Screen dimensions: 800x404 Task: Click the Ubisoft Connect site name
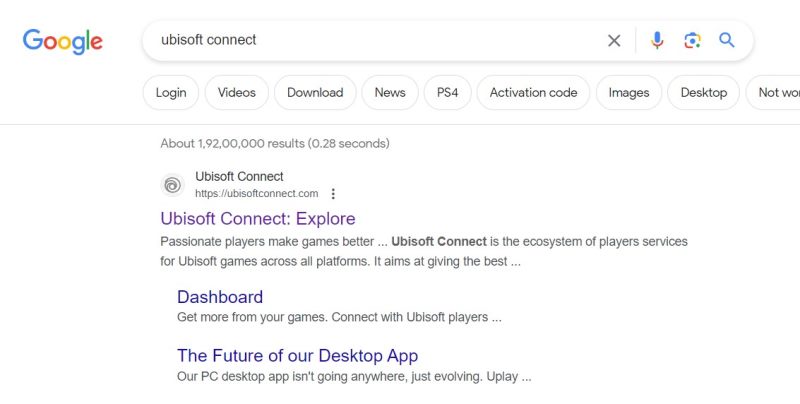(239, 176)
